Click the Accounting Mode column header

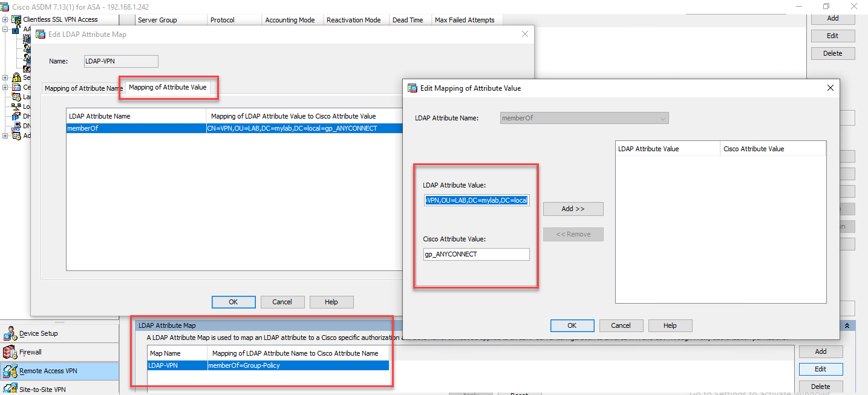293,20
